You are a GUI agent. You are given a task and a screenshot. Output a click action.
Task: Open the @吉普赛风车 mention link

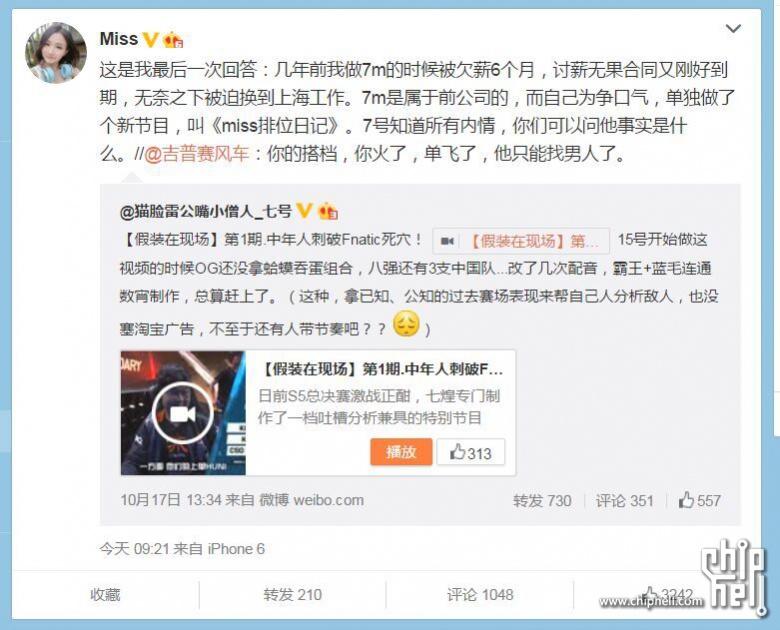[x=196, y=154]
